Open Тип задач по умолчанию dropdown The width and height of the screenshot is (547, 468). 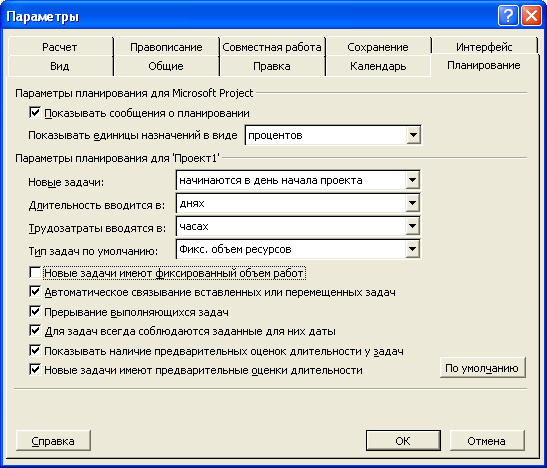pos(412,249)
